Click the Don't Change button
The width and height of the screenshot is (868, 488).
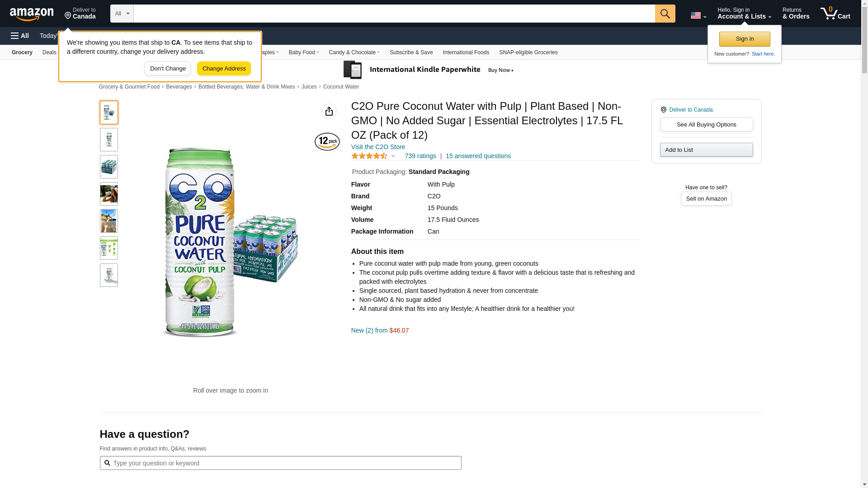tap(168, 69)
